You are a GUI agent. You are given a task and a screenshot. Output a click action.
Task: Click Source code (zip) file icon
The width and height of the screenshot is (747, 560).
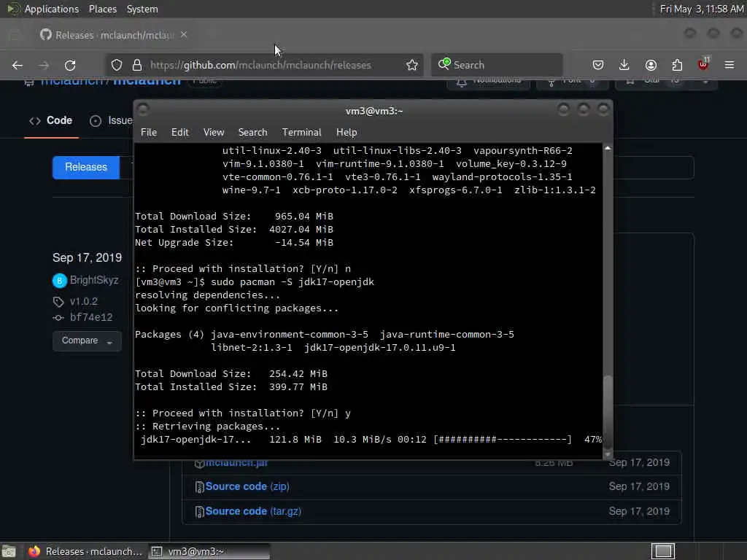199,486
